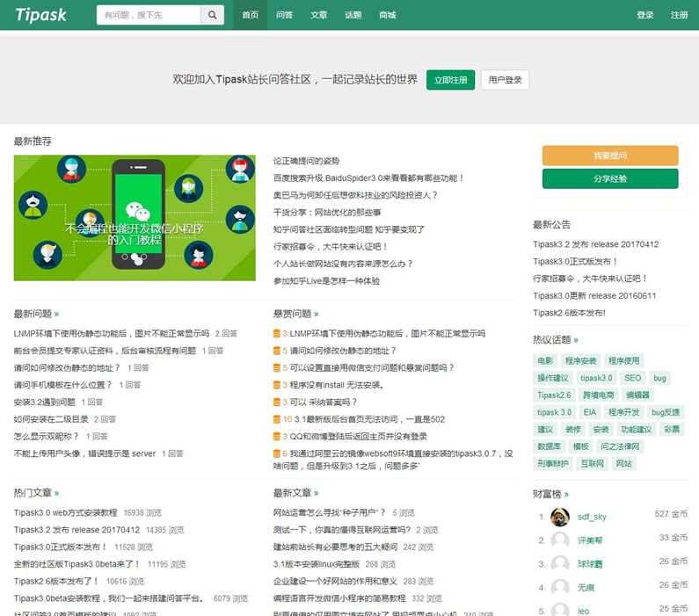This screenshot has width=699, height=616.
Task: Open the 问答 nav tab
Action: tap(284, 15)
